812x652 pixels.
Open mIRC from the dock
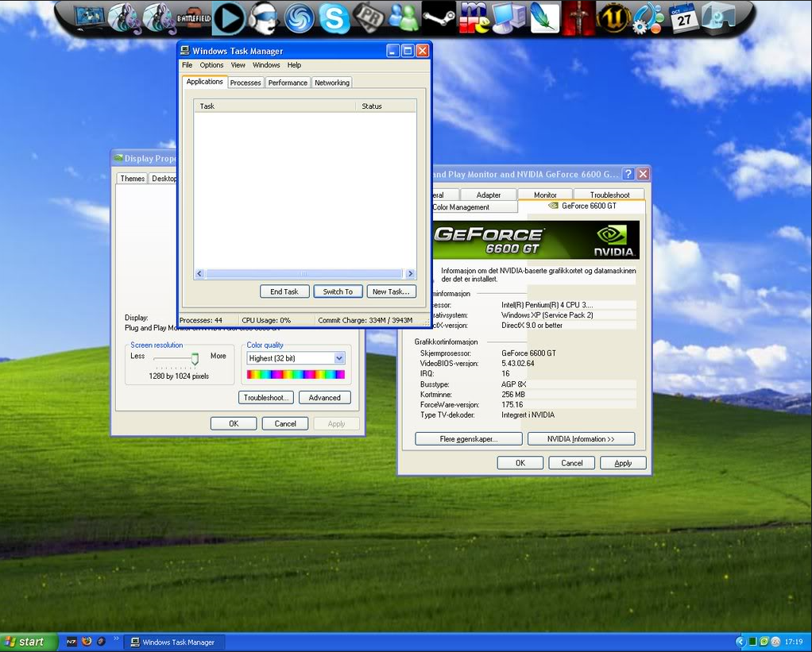coord(474,18)
